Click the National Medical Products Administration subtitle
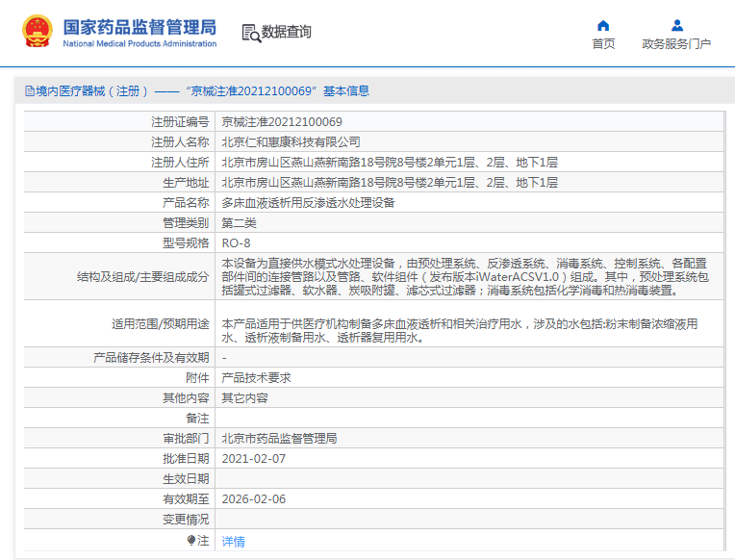The width and height of the screenshot is (735, 560). click(139, 43)
